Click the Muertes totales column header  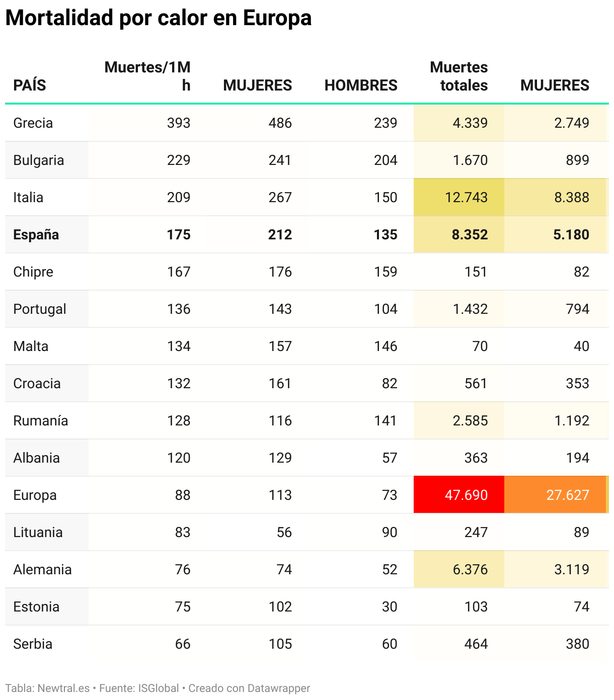coord(459,76)
